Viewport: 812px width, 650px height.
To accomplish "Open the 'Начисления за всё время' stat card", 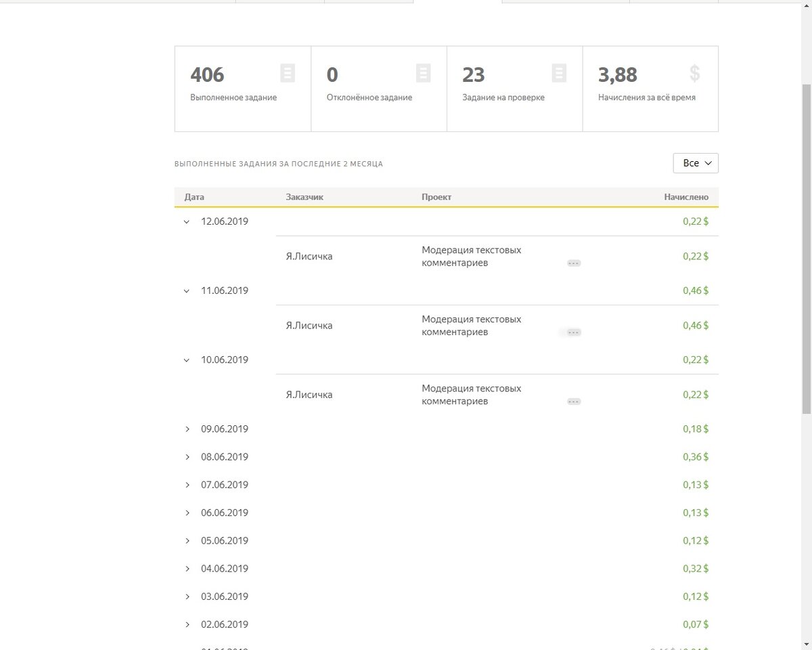I will pyautogui.click(x=650, y=89).
